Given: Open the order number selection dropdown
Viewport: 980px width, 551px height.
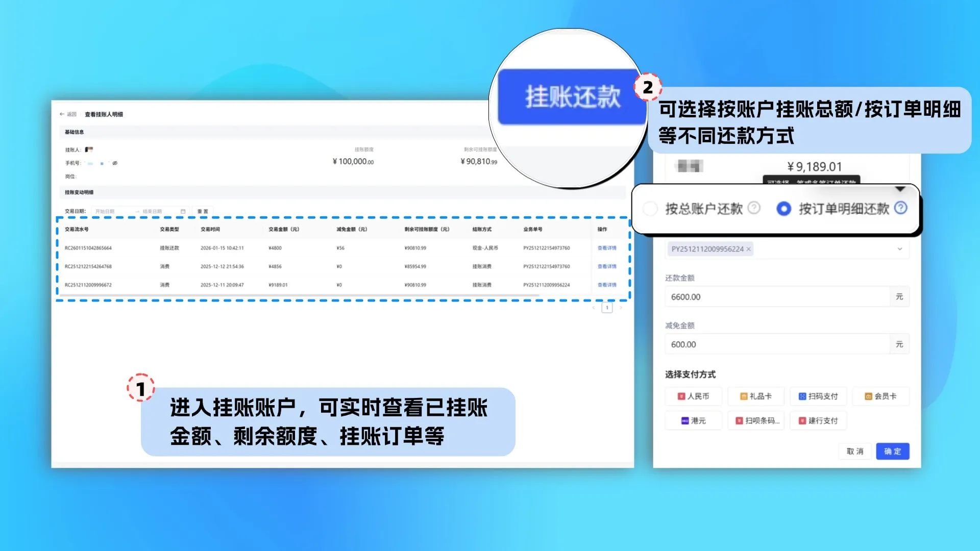Looking at the screenshot, I should pyautogui.click(x=899, y=249).
